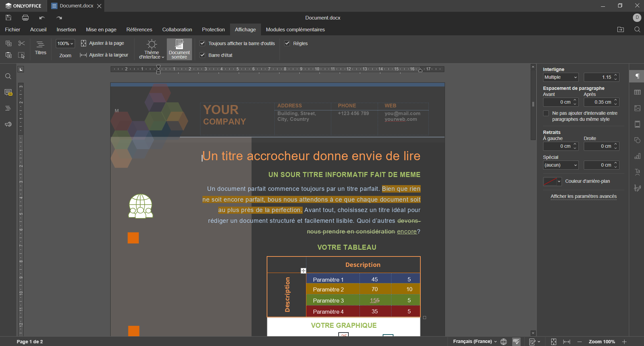Open header and footer settings icon
The height and width of the screenshot is (346, 644).
click(x=637, y=124)
